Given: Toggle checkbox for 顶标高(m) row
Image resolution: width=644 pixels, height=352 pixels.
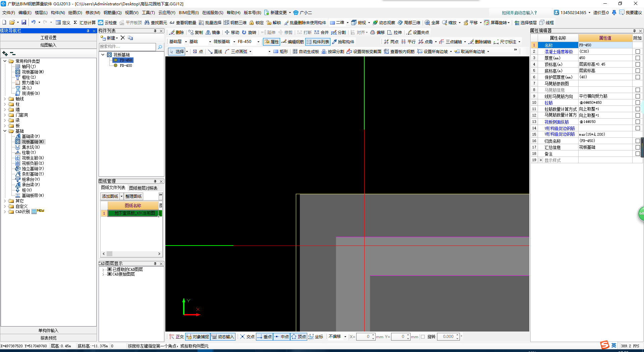Looking at the screenshot, I should pos(638,64).
